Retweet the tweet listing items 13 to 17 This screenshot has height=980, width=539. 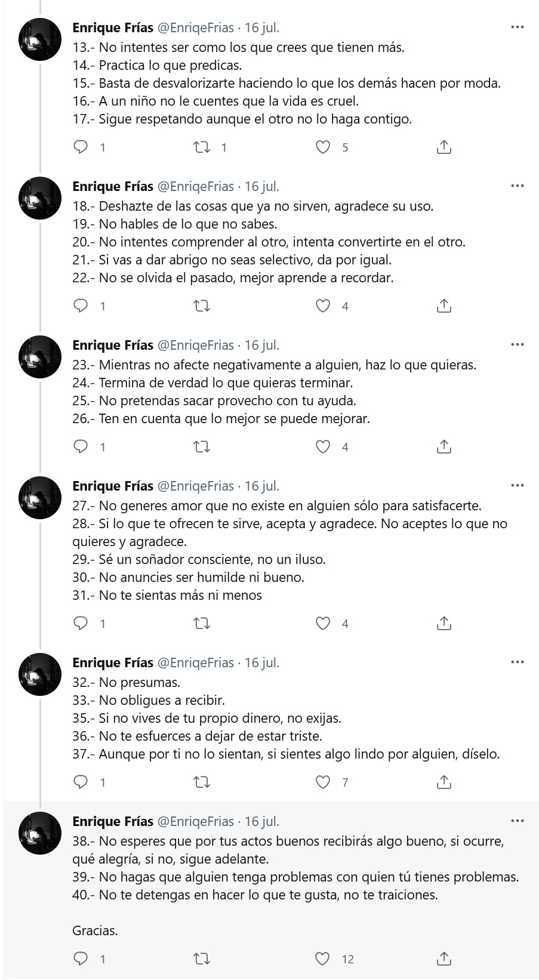coord(202,147)
